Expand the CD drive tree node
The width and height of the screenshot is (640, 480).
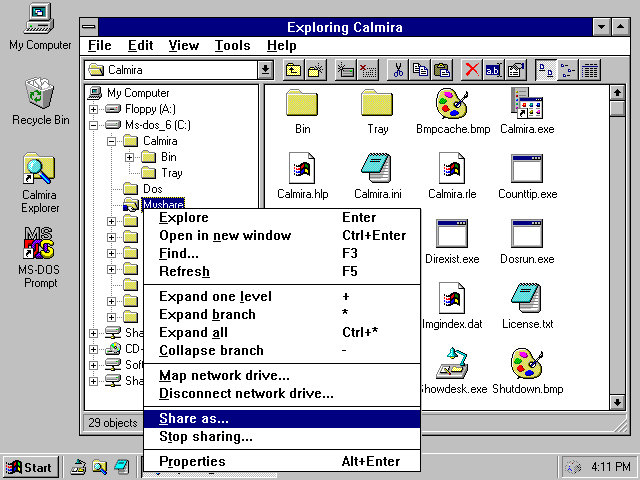[x=93, y=349]
